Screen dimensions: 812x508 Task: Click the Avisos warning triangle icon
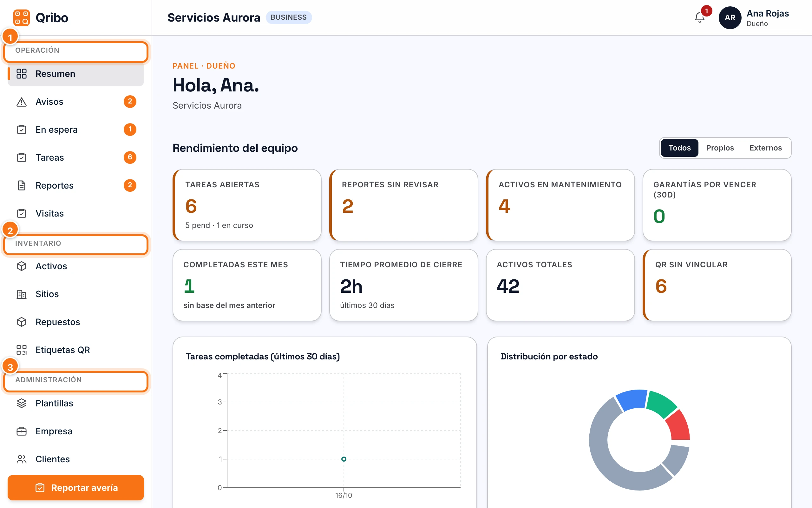pyautogui.click(x=22, y=102)
